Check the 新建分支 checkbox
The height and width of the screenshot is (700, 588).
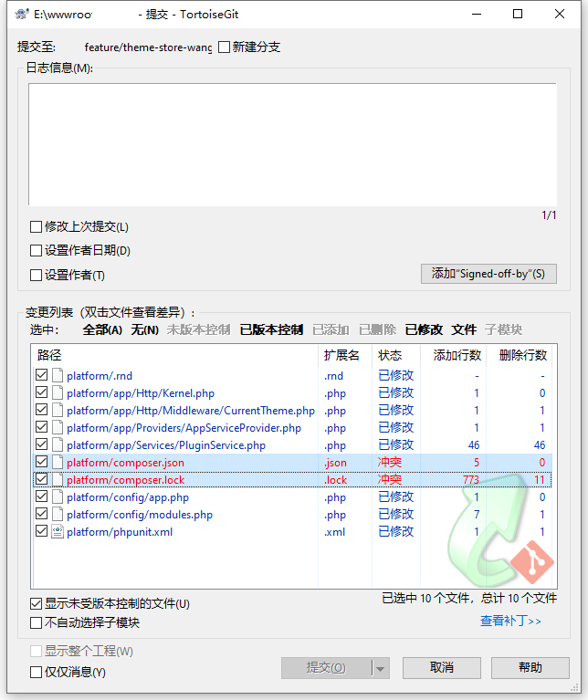point(224,47)
